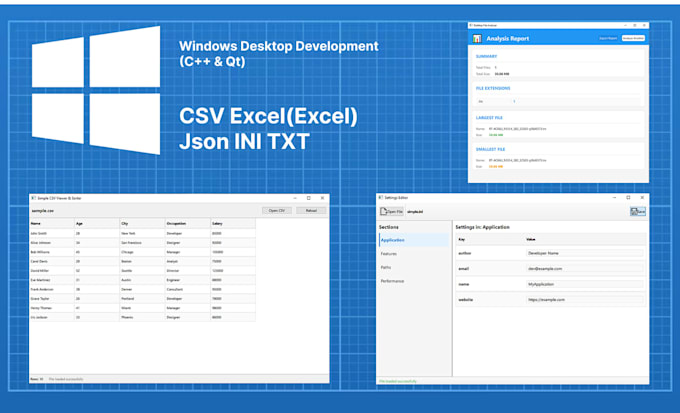Click the Analysis Report chart icon
This screenshot has height=413, width=680.
[x=477, y=39]
